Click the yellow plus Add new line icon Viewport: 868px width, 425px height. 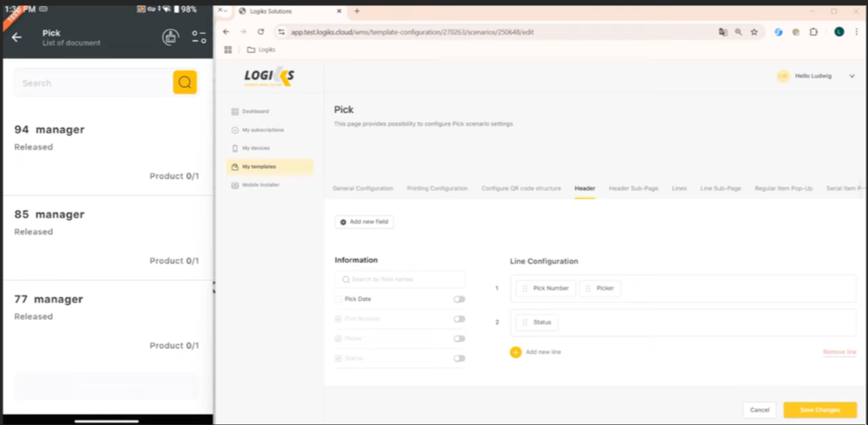click(x=515, y=352)
